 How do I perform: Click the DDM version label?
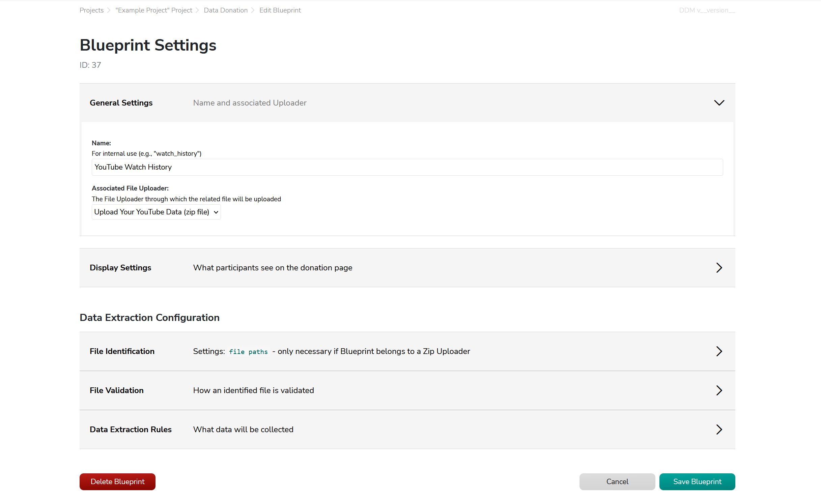[707, 10]
